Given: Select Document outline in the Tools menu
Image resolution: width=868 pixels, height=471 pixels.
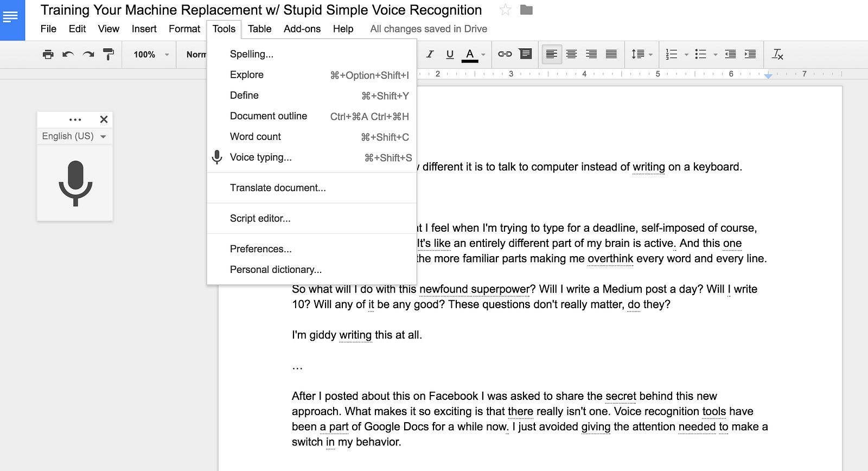Looking at the screenshot, I should 312,116.
